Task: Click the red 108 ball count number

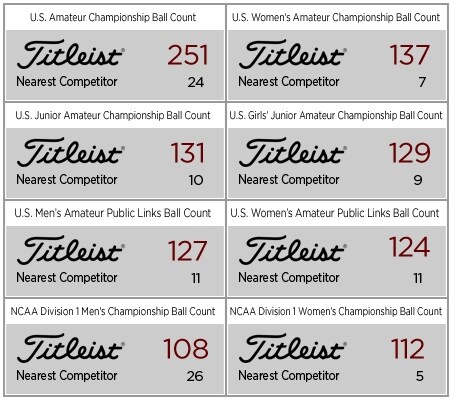Action: 186,349
